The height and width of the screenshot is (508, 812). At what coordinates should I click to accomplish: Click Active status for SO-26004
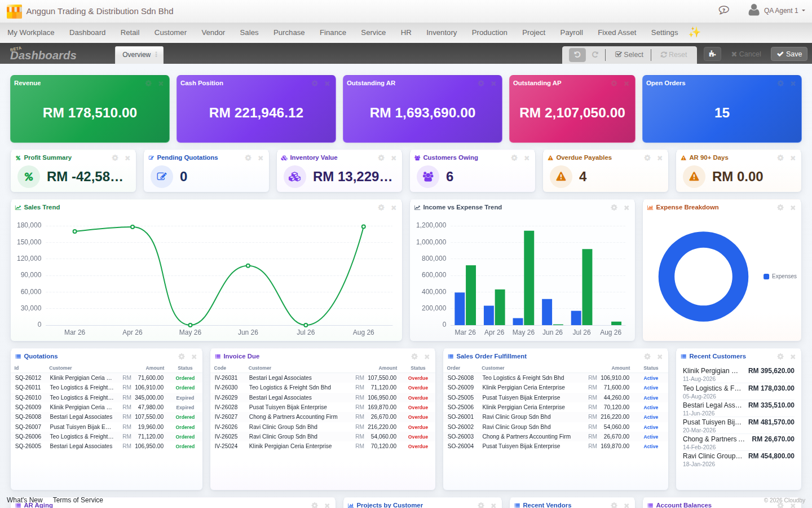tap(651, 446)
